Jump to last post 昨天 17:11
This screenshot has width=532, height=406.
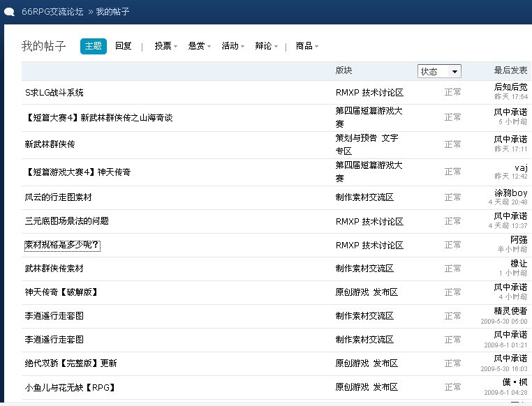[x=511, y=149]
